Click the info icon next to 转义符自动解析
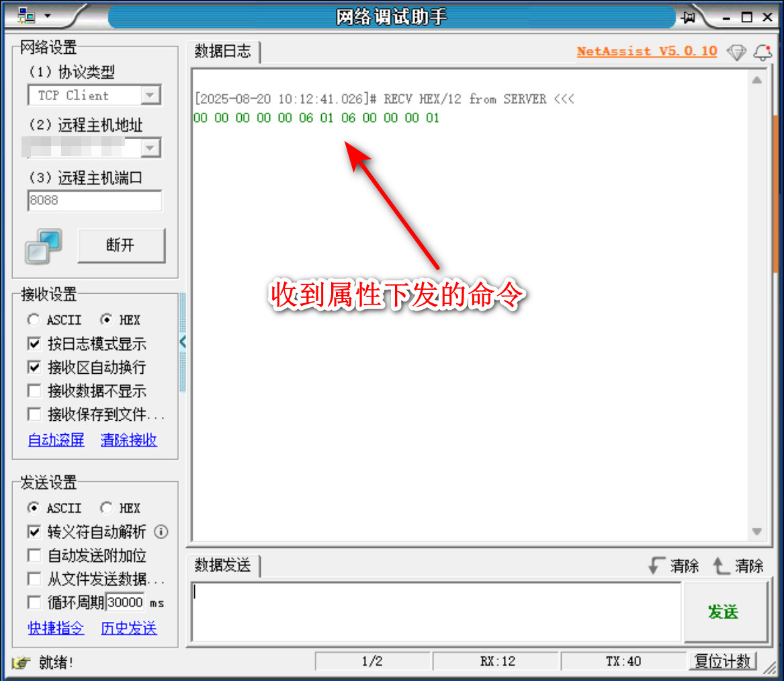Screen dimensions: 784x681 pyautogui.click(x=161, y=532)
